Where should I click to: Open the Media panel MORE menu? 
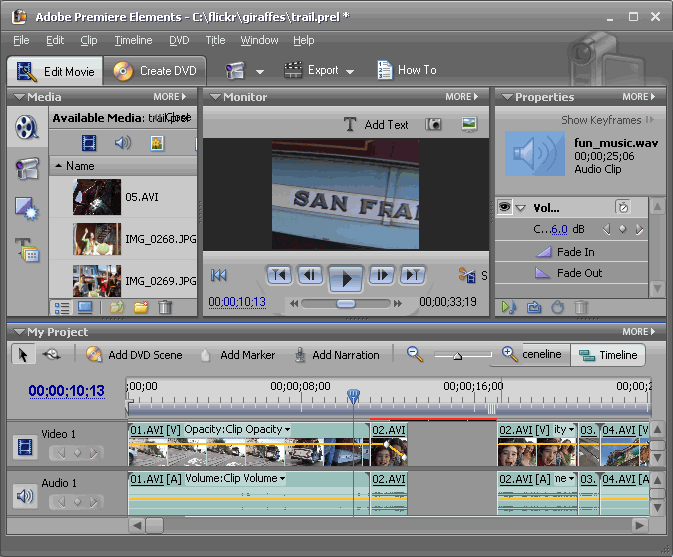(170, 97)
